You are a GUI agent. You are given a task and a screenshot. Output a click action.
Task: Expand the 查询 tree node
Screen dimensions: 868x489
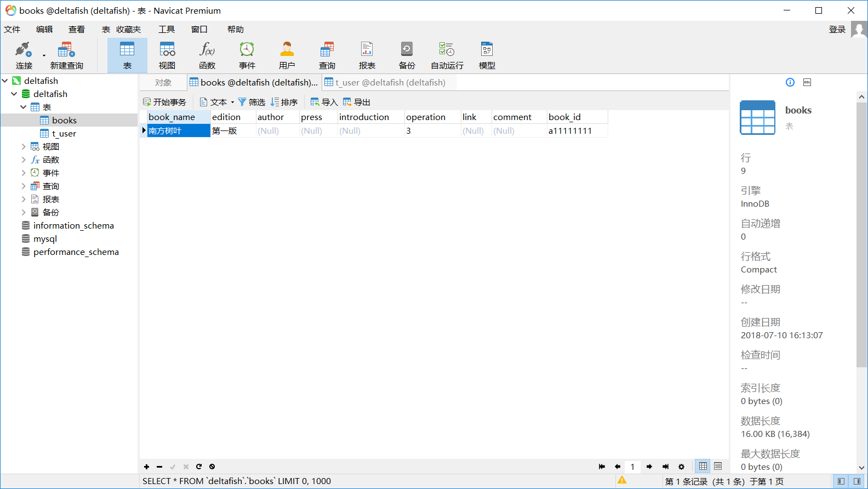[x=24, y=186]
